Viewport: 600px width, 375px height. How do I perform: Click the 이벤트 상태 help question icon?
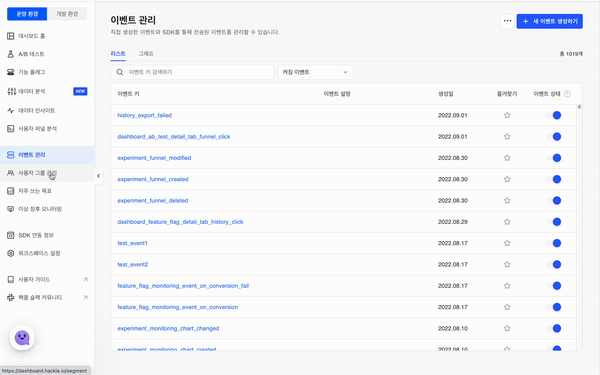(567, 94)
